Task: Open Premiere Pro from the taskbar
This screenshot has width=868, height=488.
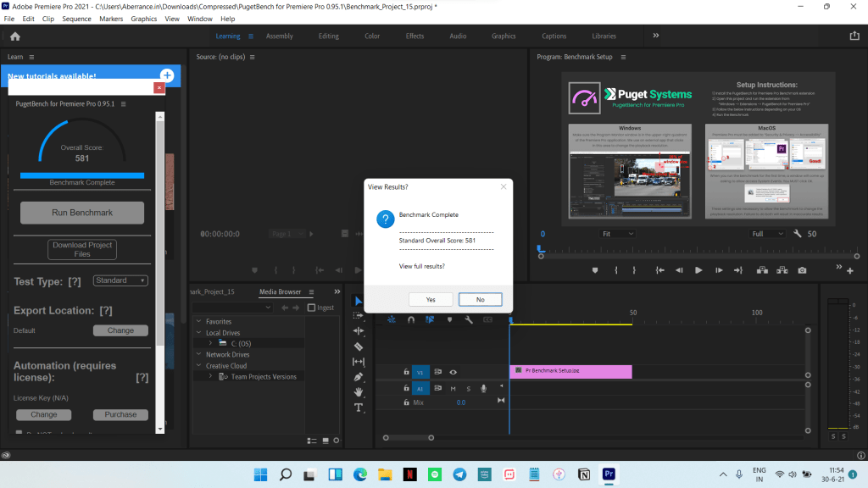Action: [x=609, y=474]
